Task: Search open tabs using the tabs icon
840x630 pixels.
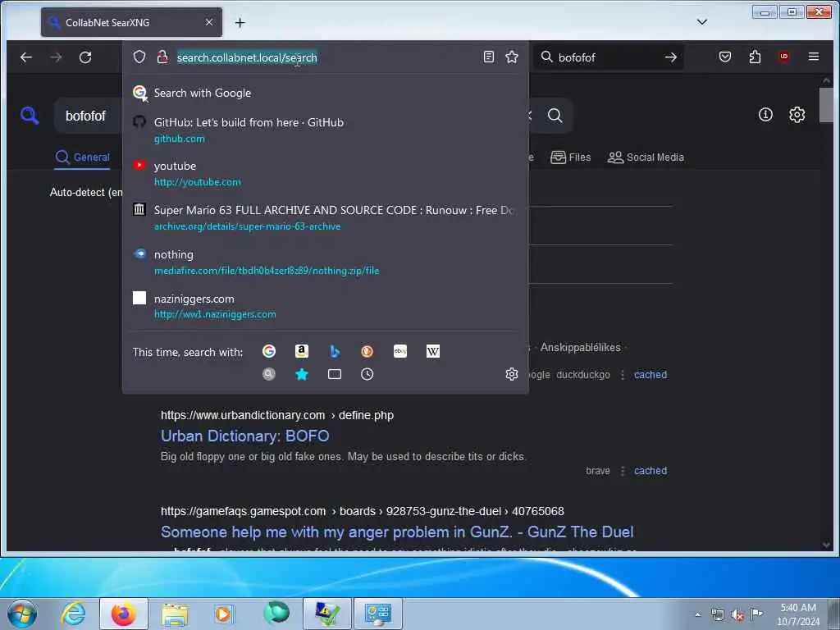Action: (x=335, y=374)
